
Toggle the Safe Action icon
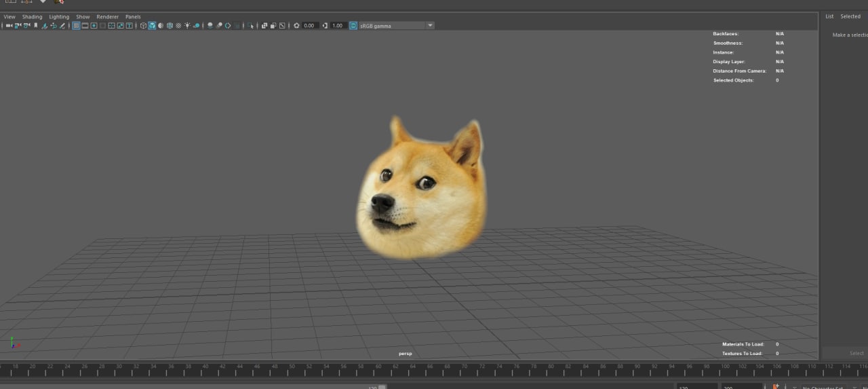point(120,25)
